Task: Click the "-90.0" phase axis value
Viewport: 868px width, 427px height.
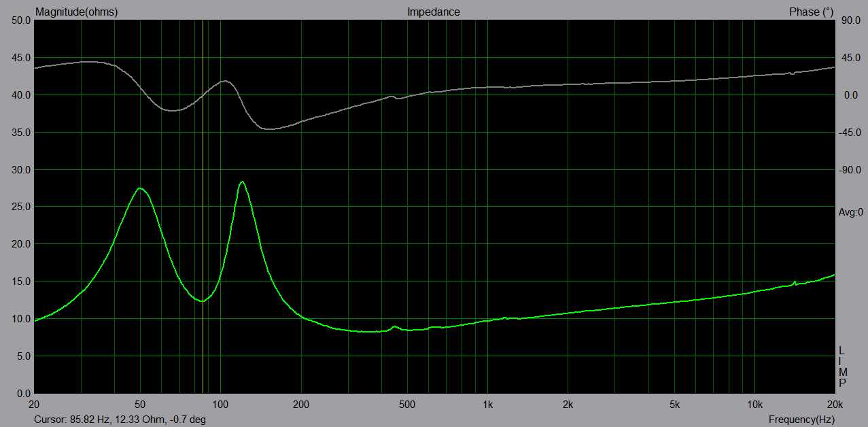Action: pos(850,170)
